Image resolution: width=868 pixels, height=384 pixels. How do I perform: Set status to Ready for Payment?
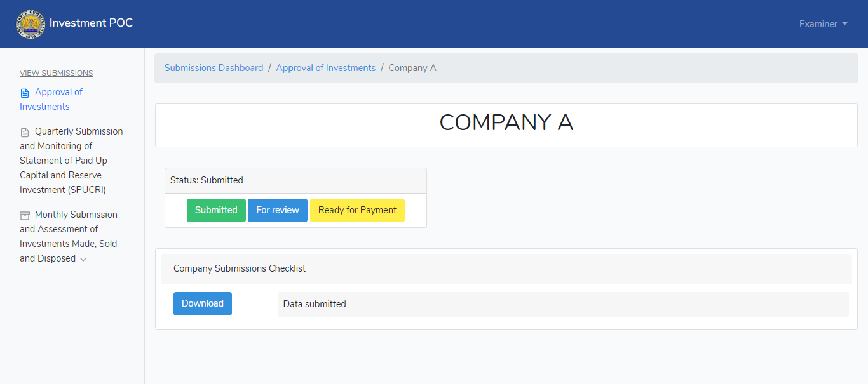click(357, 210)
